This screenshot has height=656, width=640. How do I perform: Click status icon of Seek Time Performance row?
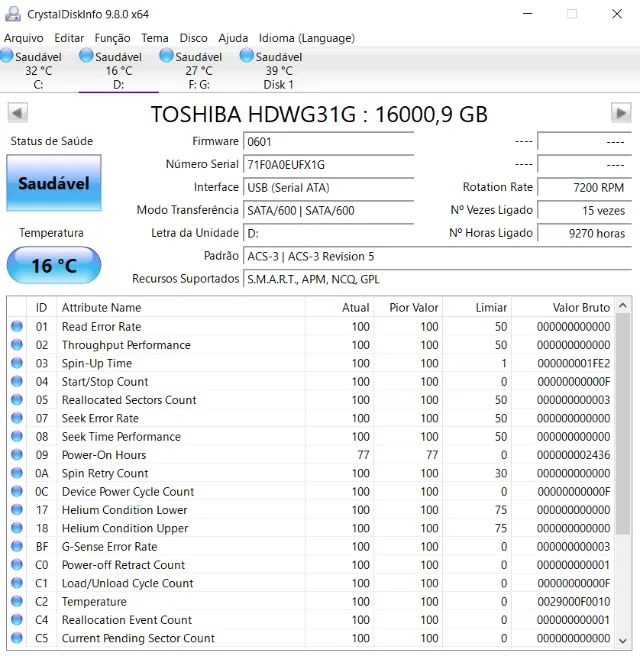point(17,436)
